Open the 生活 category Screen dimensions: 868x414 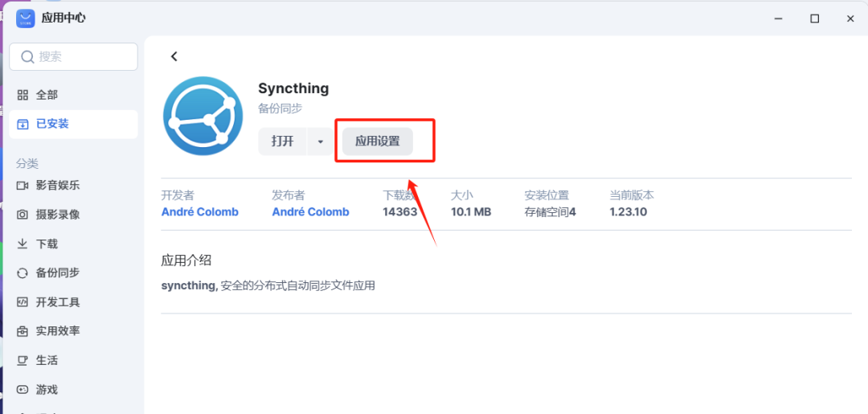[x=73, y=360]
